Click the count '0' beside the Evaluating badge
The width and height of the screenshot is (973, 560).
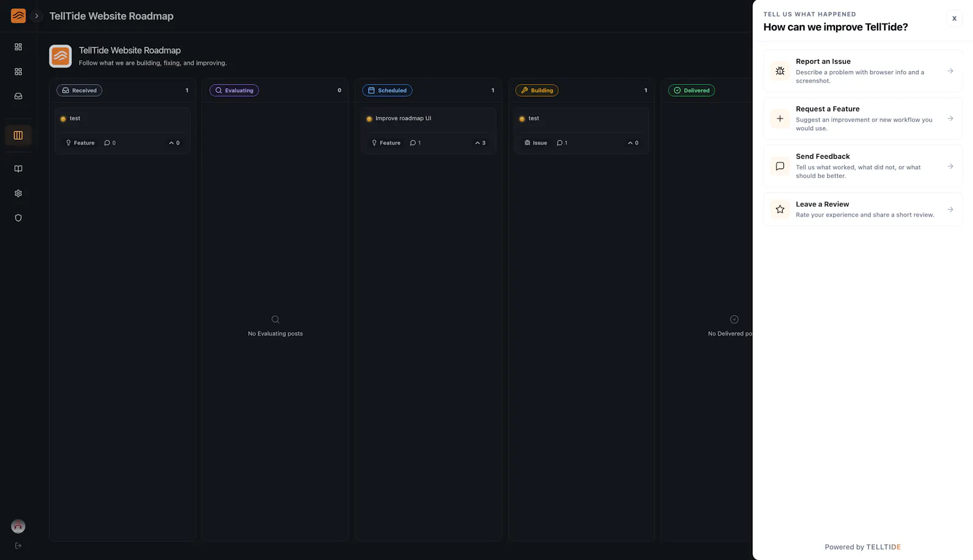(339, 91)
